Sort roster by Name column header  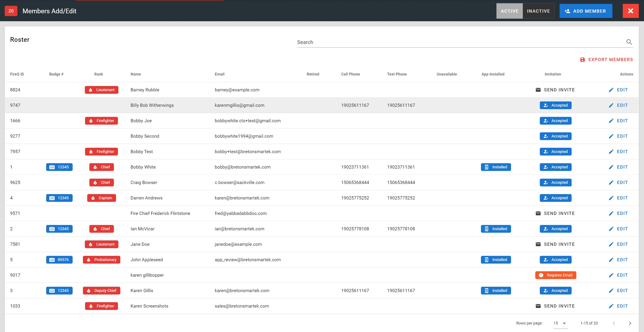pyautogui.click(x=136, y=74)
